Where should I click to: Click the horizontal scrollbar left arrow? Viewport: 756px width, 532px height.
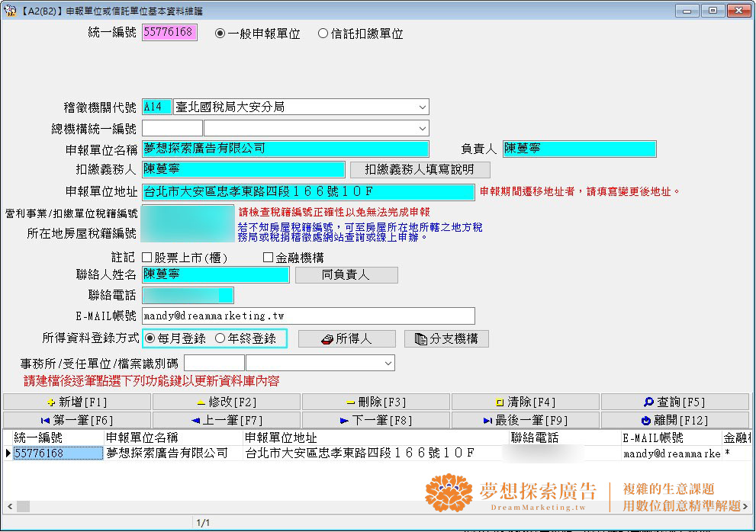pyautogui.click(x=9, y=506)
